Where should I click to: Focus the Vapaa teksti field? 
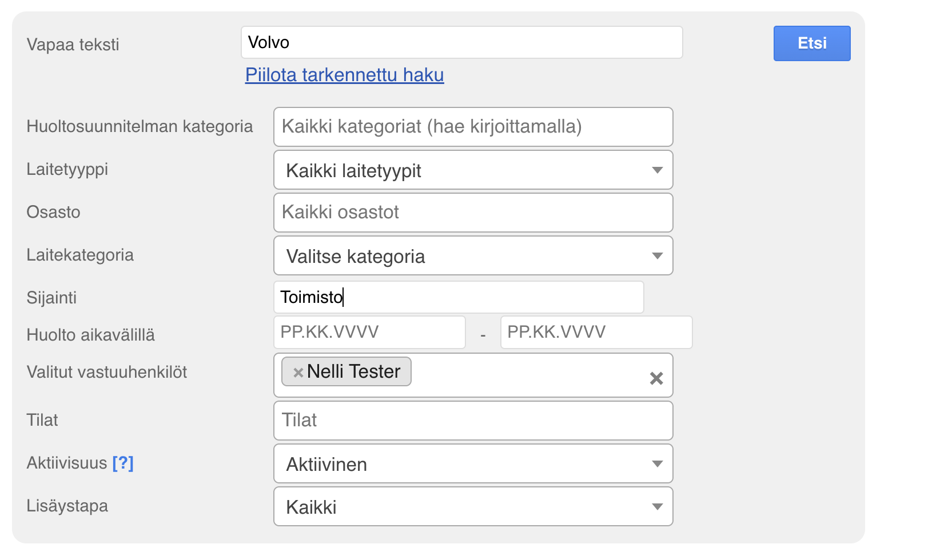(x=461, y=42)
